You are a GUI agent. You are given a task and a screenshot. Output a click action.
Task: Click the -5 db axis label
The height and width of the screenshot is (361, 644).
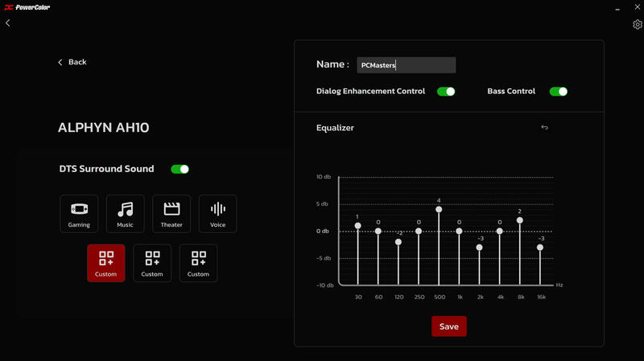coord(324,258)
